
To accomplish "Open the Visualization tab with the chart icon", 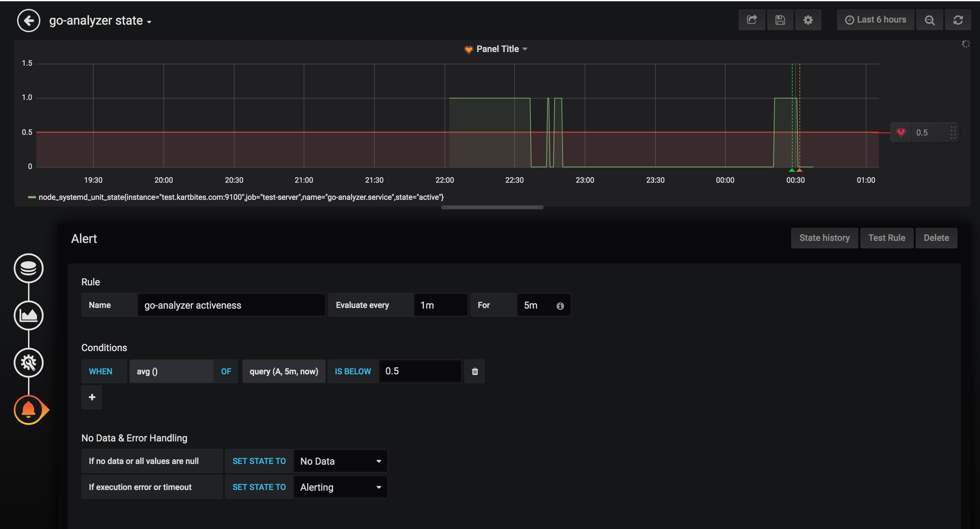I will 28,315.
